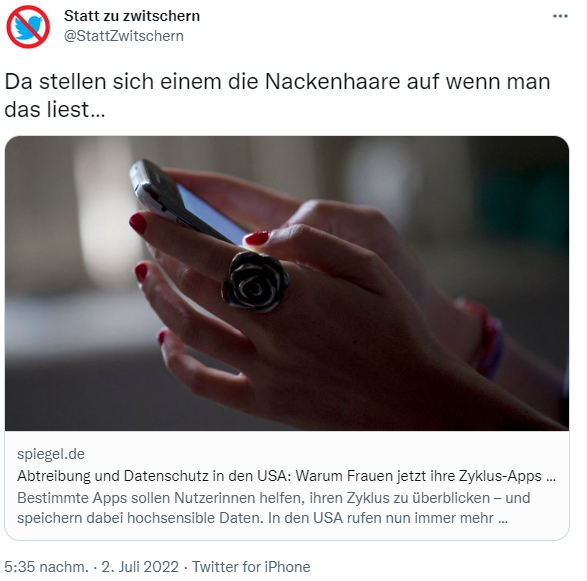Click the smartphone shown in the preview photo
The height and width of the screenshot is (581, 587).
tap(187, 204)
